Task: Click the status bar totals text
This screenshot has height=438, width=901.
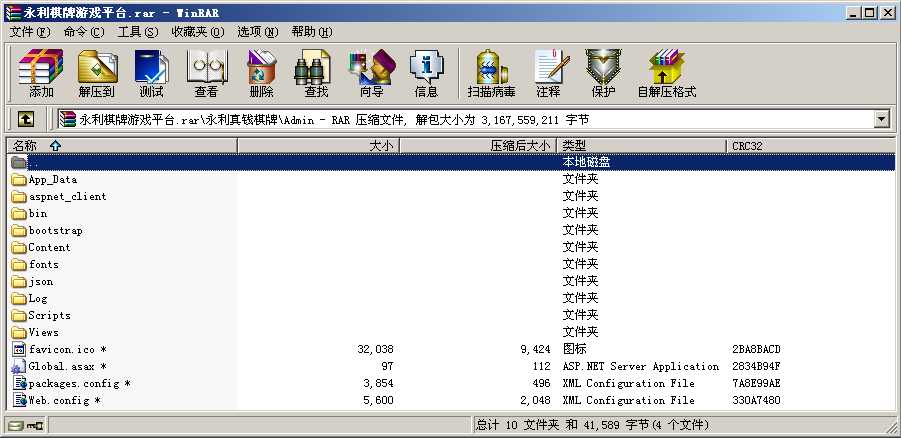Action: (x=592, y=425)
